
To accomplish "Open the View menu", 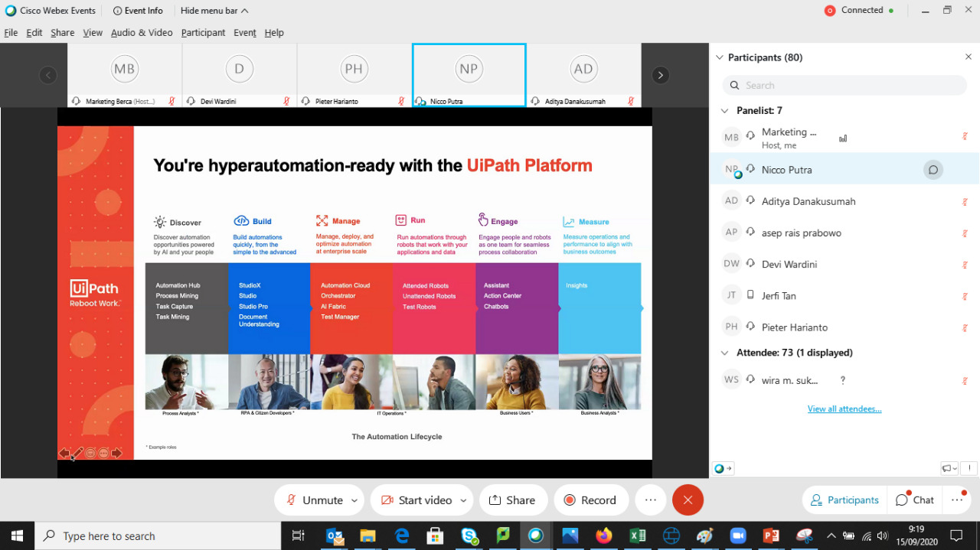I will (x=93, y=33).
